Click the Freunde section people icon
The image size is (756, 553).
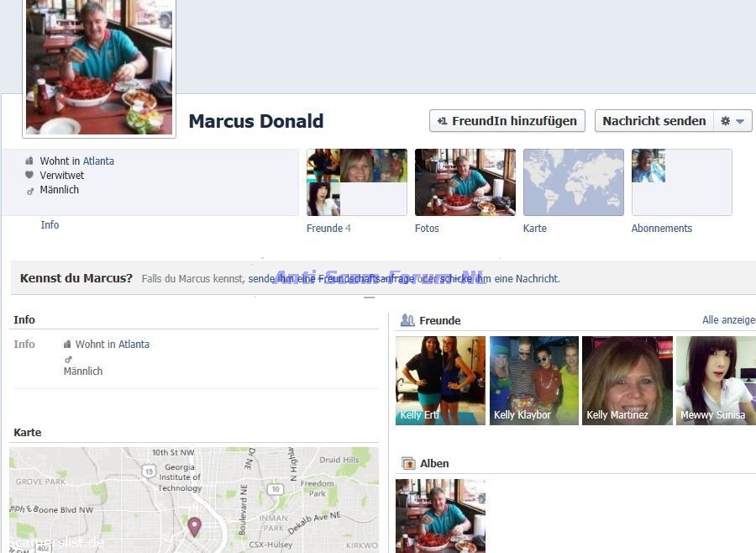(407, 320)
